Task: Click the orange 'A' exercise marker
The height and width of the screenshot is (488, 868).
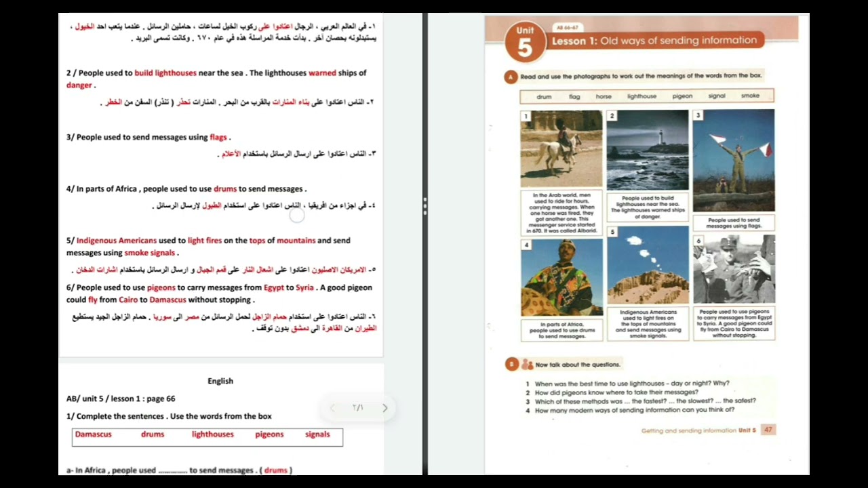Action: (511, 77)
